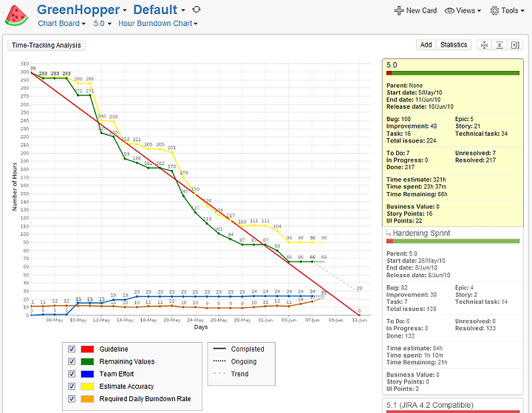Click 'Time Remaining: 66h' in 5.0 card
This screenshot has width=532, height=413.
coord(417,194)
